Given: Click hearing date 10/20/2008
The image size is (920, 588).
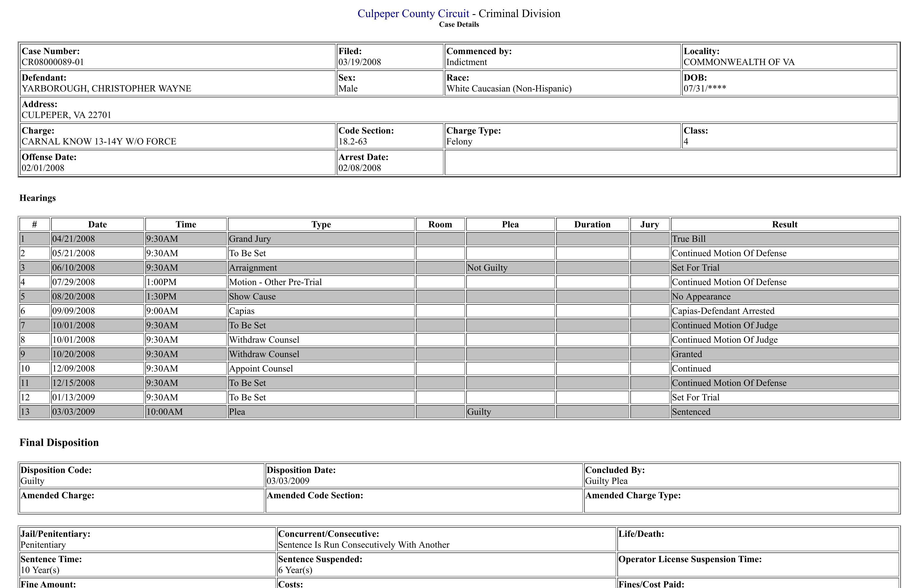Looking at the screenshot, I should point(73,354).
